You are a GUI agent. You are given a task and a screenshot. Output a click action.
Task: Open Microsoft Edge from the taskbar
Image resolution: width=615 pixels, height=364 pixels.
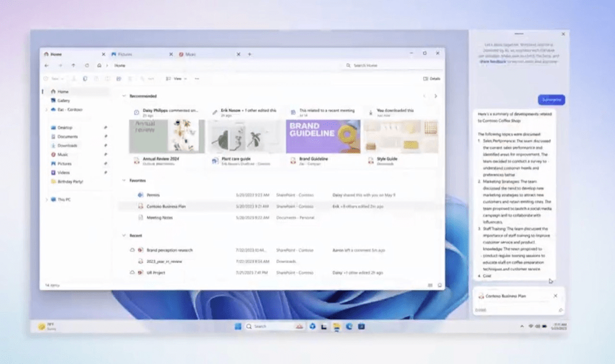348,326
